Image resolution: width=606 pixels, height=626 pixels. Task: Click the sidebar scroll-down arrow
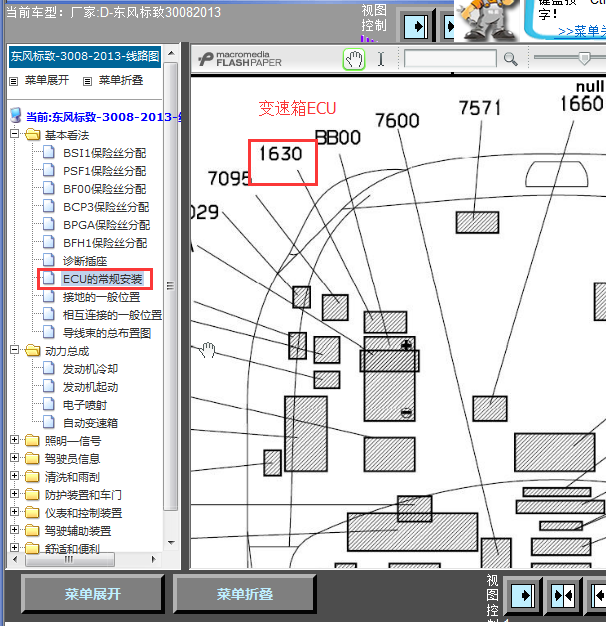(171, 543)
